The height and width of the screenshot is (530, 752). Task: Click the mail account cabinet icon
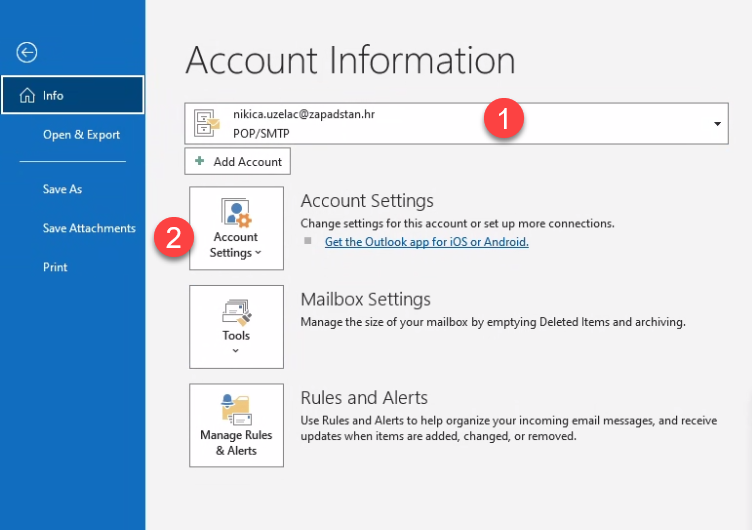pyautogui.click(x=207, y=123)
